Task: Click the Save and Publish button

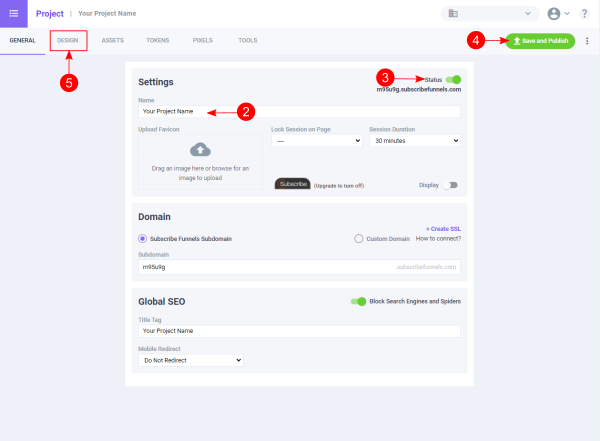Action: pos(540,40)
